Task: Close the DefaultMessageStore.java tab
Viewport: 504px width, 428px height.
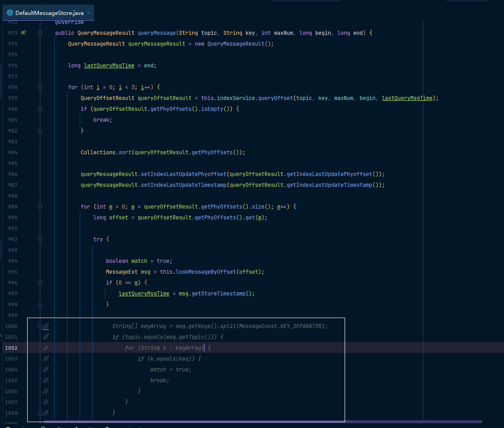Action: 89,13
